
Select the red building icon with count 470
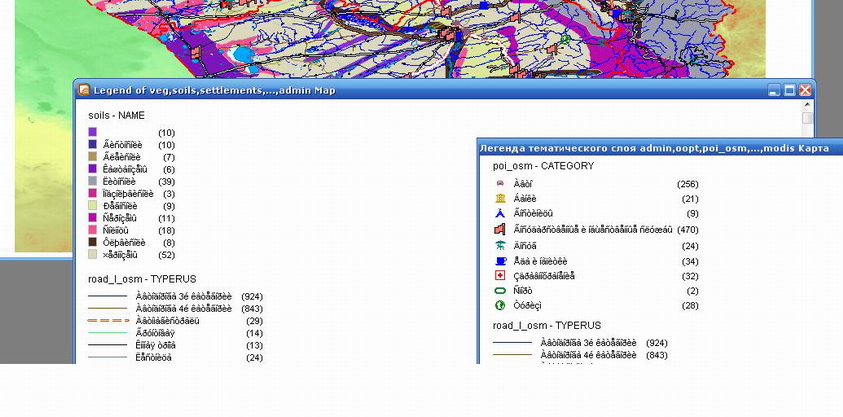point(500,230)
